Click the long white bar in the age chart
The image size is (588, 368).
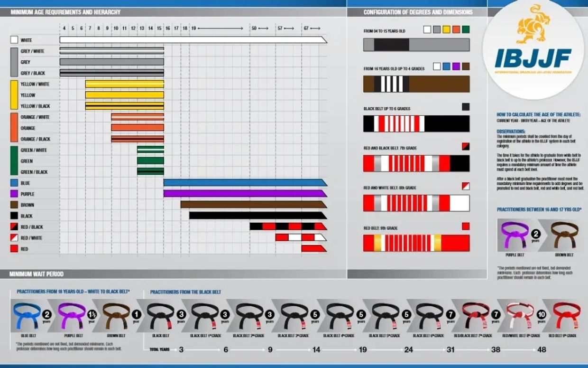tap(193, 40)
